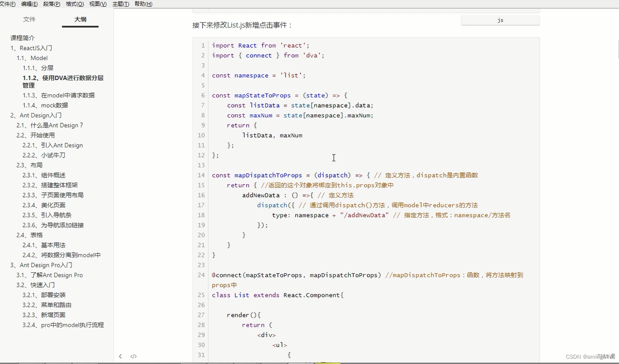The height and width of the screenshot is (364, 619).
Task: Click the text 接下来修改List.js新增点击事件：
Action: point(242,25)
